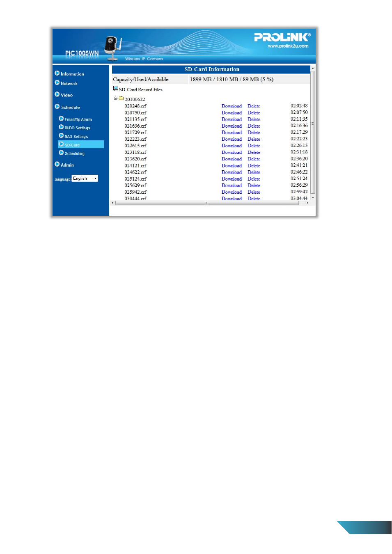Click the DI/DO Settings arrow icon

pos(61,127)
